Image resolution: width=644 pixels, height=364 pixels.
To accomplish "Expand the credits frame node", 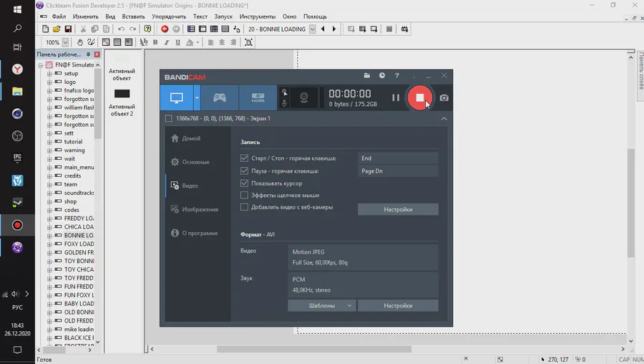I will [x=49, y=176].
